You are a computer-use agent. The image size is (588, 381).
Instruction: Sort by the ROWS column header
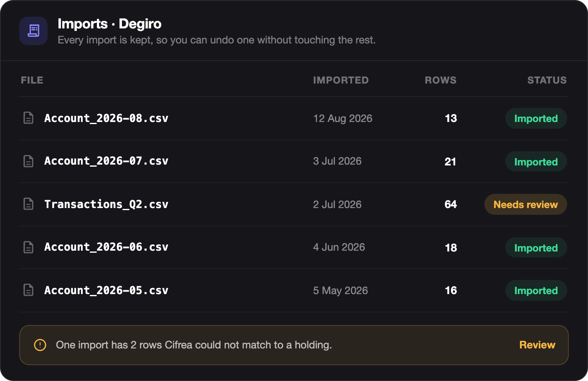[441, 80]
